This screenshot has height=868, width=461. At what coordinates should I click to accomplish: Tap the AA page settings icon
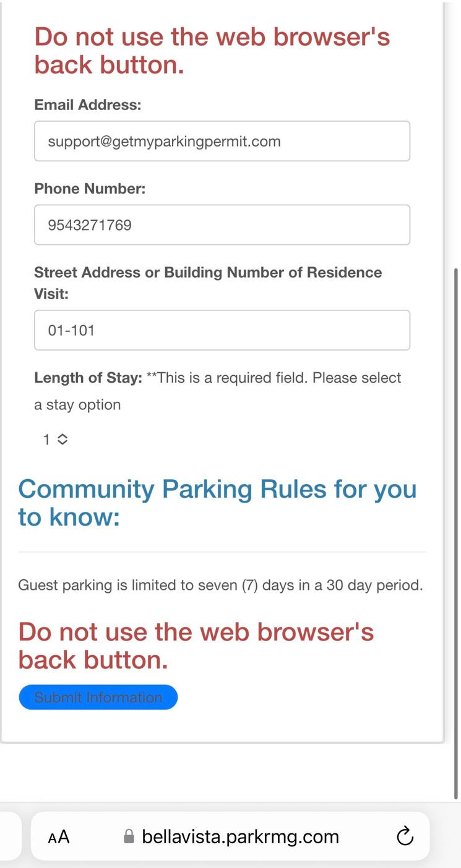pos(59,837)
